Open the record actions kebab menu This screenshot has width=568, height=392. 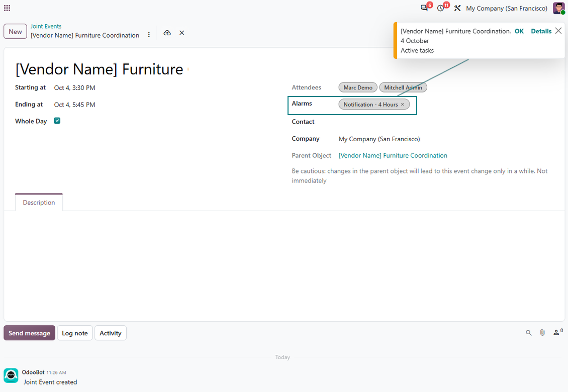click(149, 35)
